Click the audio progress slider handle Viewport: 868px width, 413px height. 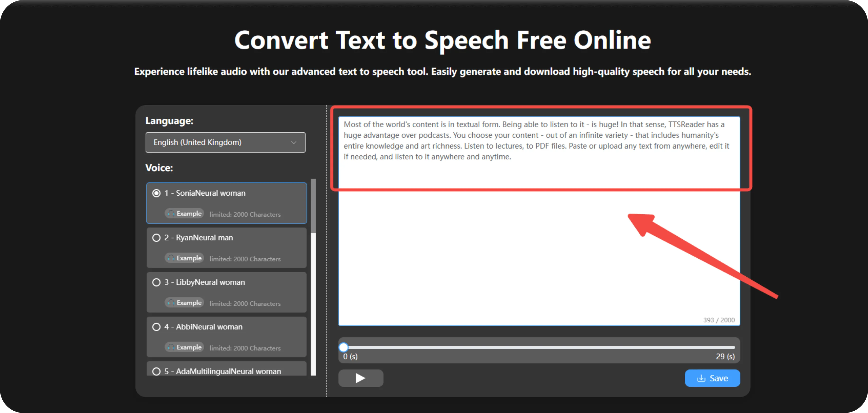pos(344,347)
